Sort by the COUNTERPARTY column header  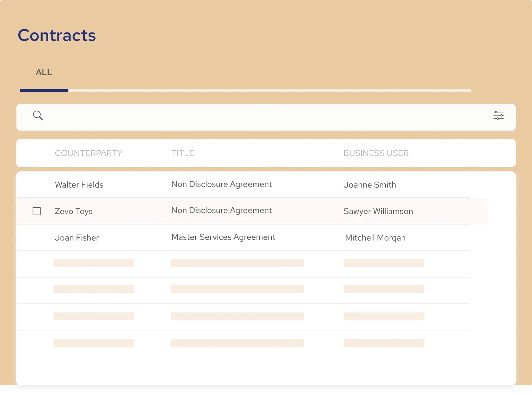pos(88,153)
